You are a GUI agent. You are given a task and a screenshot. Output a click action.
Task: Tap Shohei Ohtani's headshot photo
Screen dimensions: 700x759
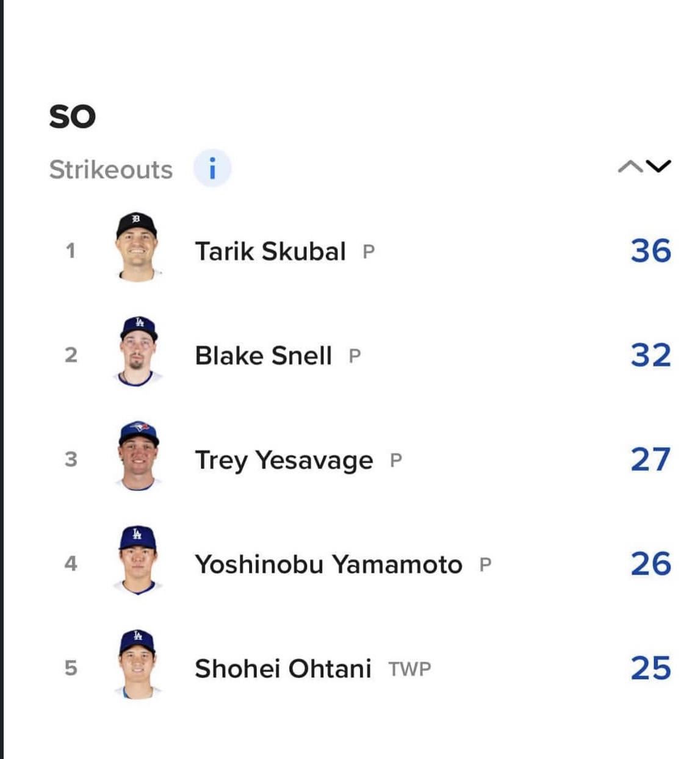click(x=138, y=664)
